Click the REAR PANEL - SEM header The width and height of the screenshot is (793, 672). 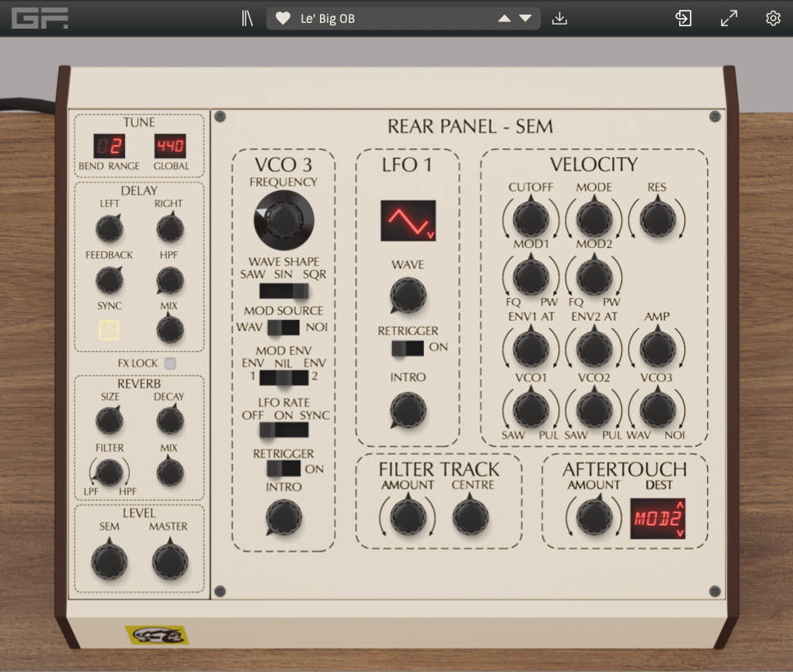[x=472, y=126]
